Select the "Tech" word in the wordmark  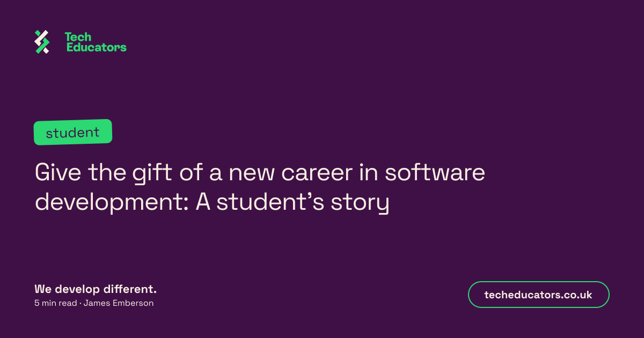click(x=78, y=37)
